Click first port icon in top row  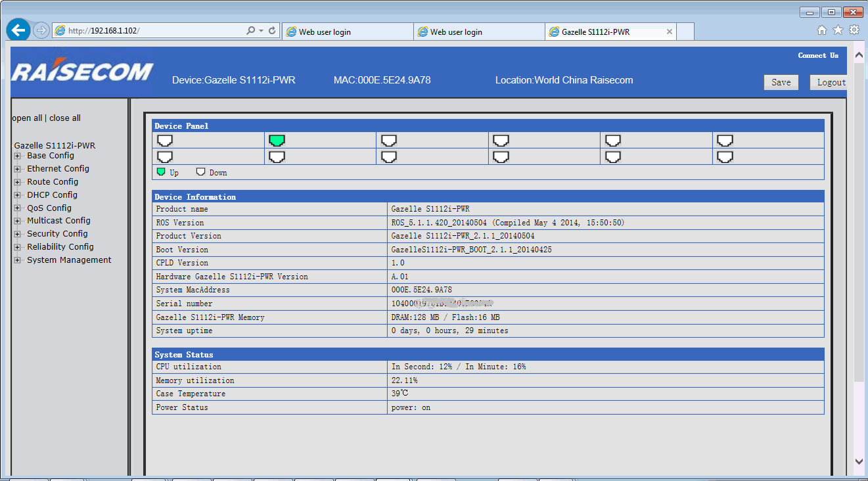(x=165, y=140)
